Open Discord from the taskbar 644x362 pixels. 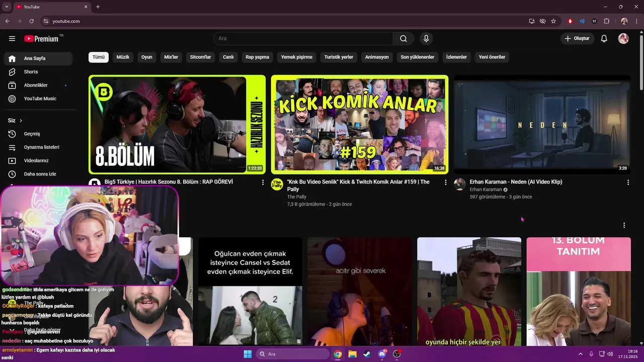pyautogui.click(x=382, y=354)
